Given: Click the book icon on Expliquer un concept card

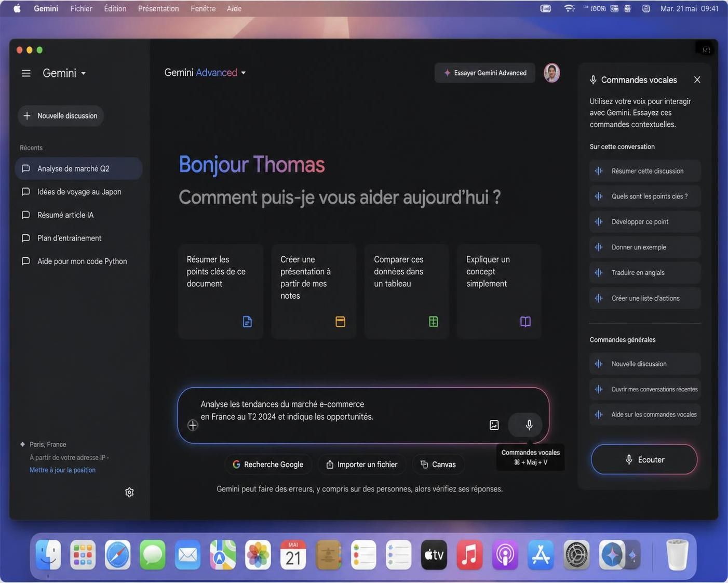Looking at the screenshot, I should tap(525, 322).
